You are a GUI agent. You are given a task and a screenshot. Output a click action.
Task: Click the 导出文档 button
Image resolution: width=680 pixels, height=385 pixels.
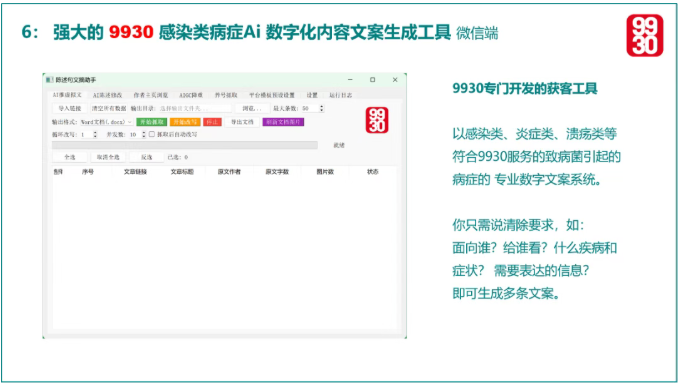[x=242, y=122]
